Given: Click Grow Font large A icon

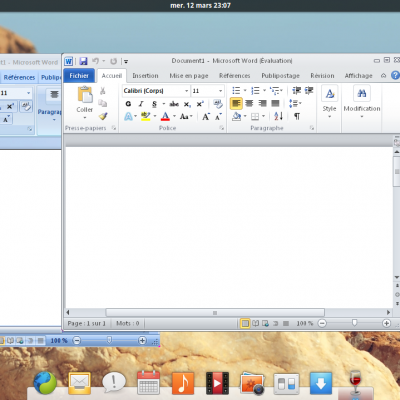Looking at the screenshot, I should (x=206, y=116).
